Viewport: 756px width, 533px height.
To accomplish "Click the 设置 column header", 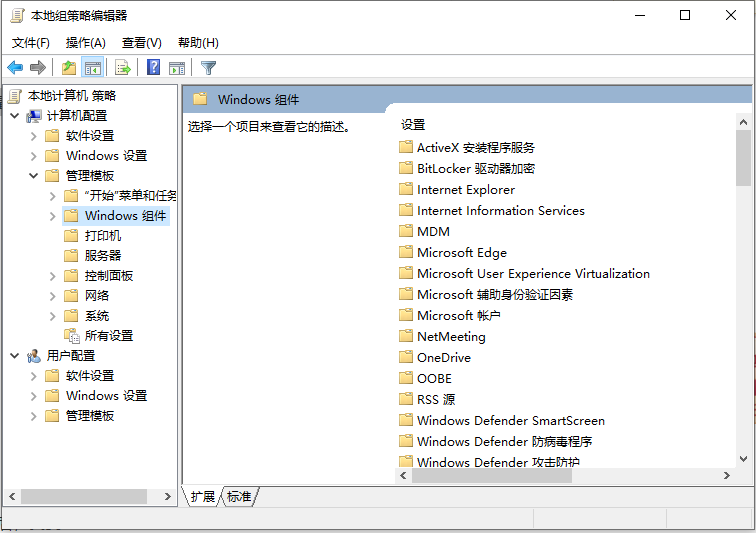I will [413, 125].
